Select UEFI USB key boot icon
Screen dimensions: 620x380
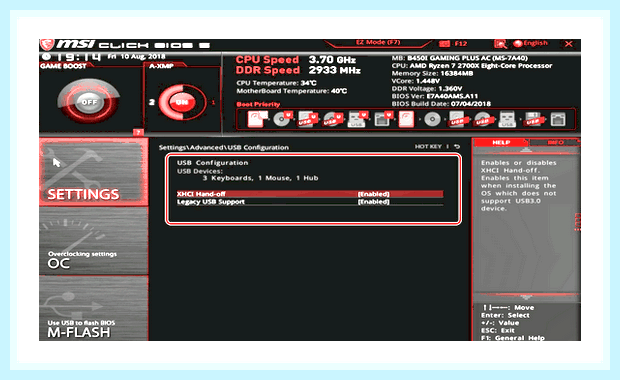pyautogui.click(x=357, y=119)
